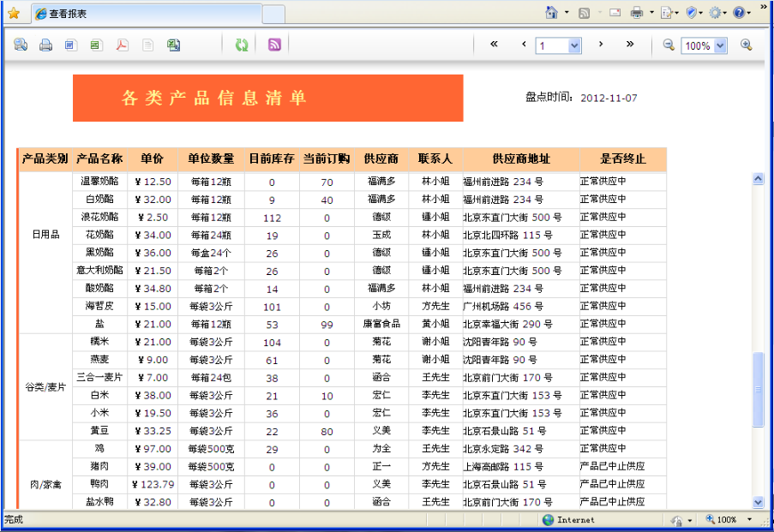
Task: Click the 谷类/麦片 category cell
Action: (x=45, y=387)
